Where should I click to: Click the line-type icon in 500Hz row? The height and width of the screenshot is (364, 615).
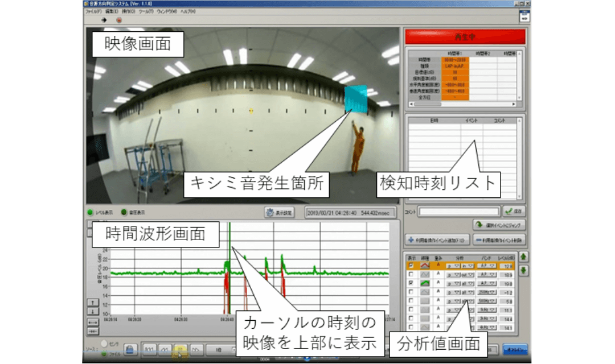click(425, 300)
